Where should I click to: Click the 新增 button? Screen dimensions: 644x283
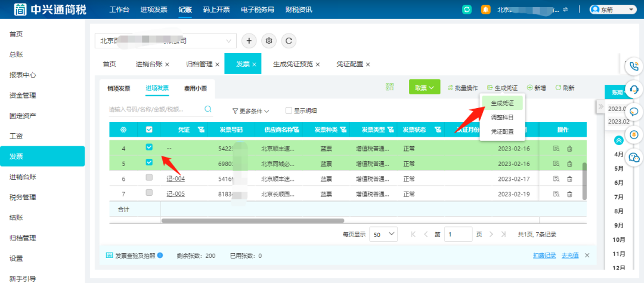537,88
